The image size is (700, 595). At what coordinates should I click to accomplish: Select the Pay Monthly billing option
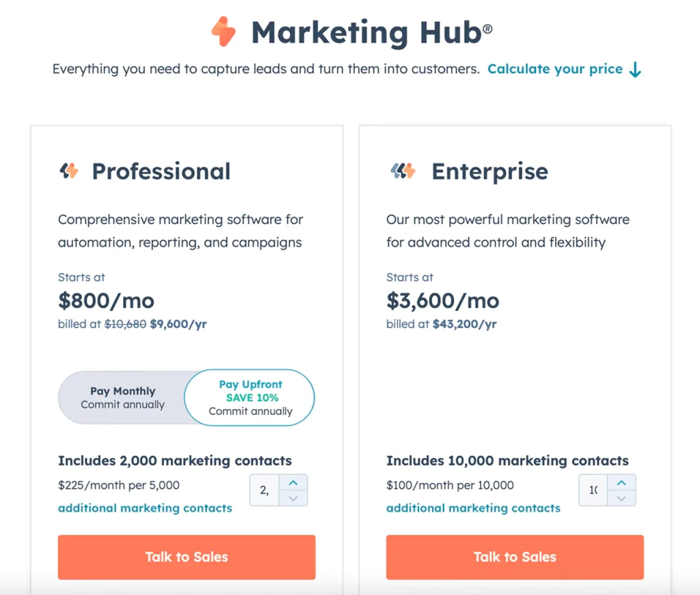pos(122,398)
